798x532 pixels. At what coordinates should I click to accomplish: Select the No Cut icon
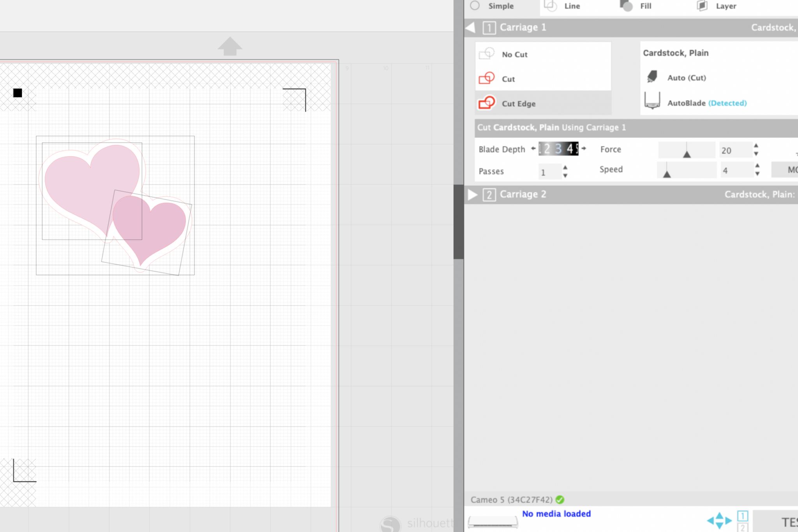point(486,54)
